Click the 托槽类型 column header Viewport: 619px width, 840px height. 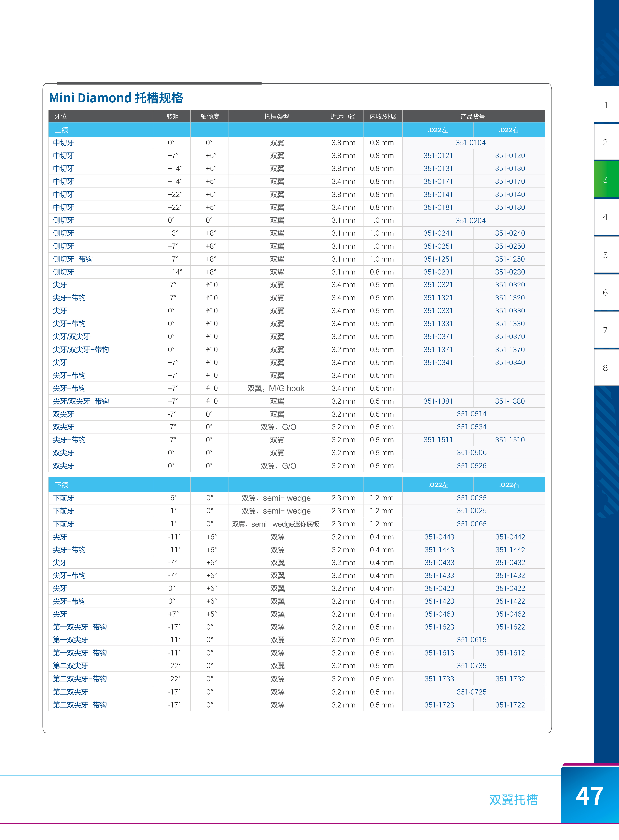point(276,117)
